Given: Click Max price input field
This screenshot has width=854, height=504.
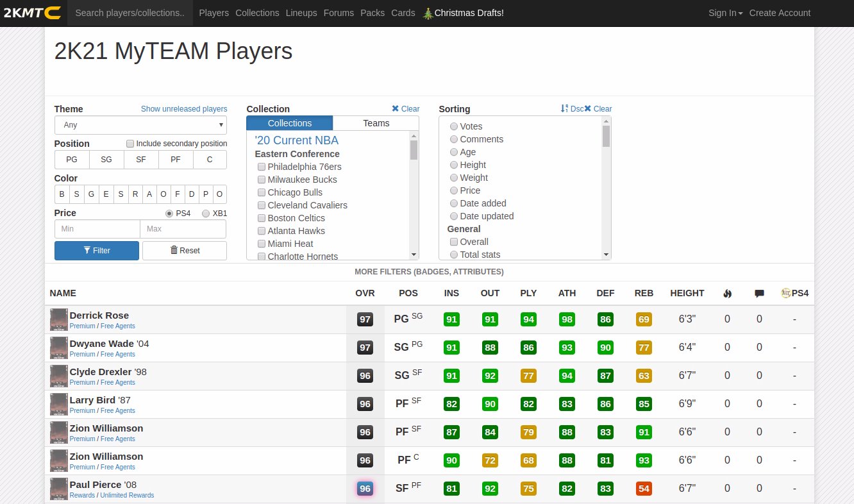Looking at the screenshot, I should pos(183,229).
